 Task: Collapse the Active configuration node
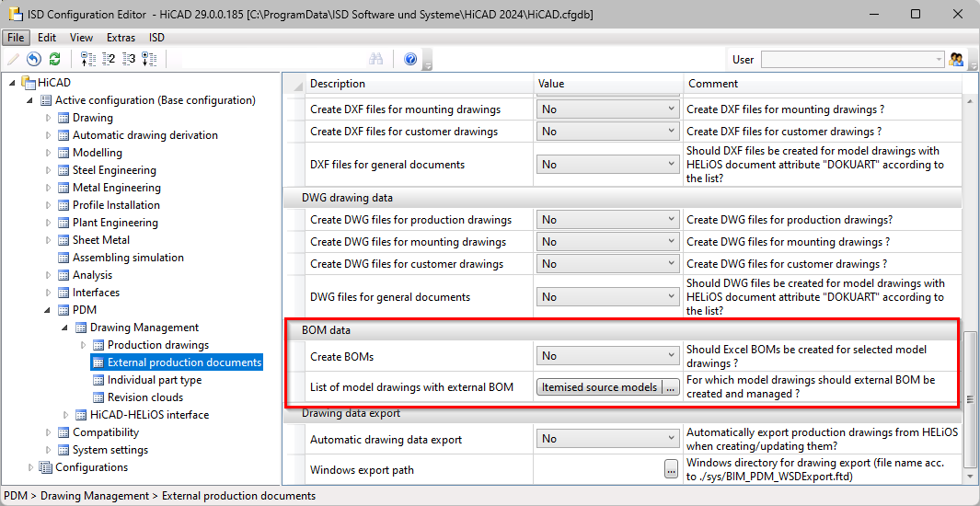coord(30,100)
